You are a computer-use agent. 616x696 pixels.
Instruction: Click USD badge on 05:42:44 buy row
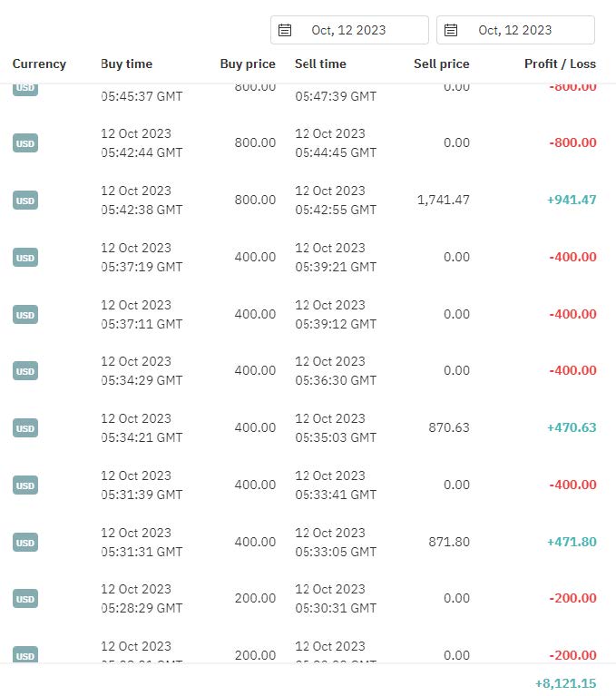(25, 143)
